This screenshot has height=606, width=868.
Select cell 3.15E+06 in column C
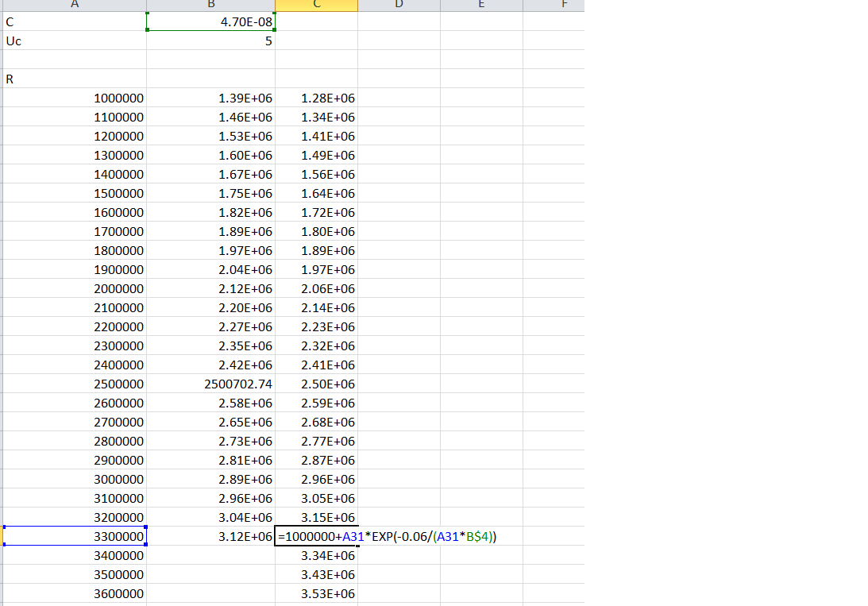[x=316, y=518]
